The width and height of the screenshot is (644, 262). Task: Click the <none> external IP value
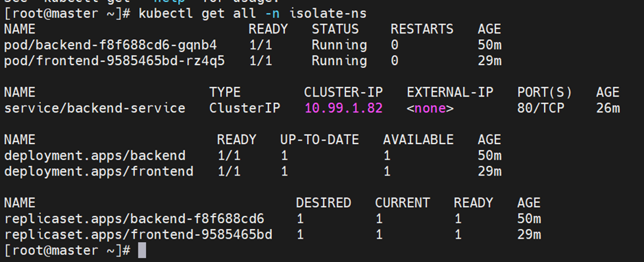click(430, 108)
